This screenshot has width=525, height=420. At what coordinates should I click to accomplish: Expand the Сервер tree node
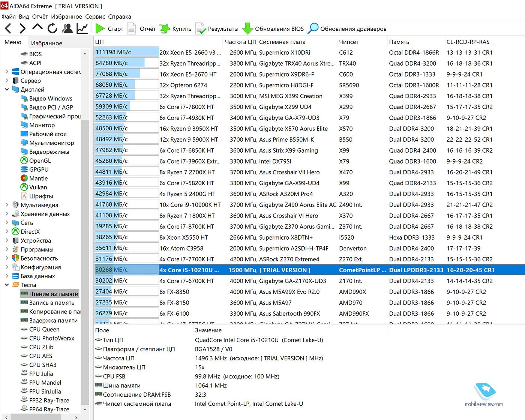[x=7, y=81]
